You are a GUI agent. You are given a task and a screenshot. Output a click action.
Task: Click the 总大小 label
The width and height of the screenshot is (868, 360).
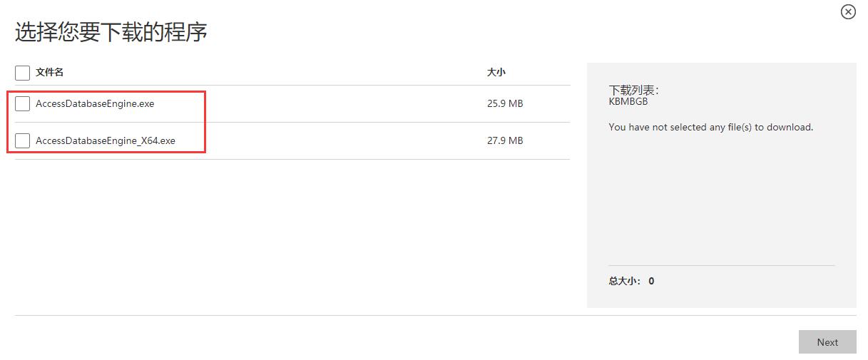[625, 281]
